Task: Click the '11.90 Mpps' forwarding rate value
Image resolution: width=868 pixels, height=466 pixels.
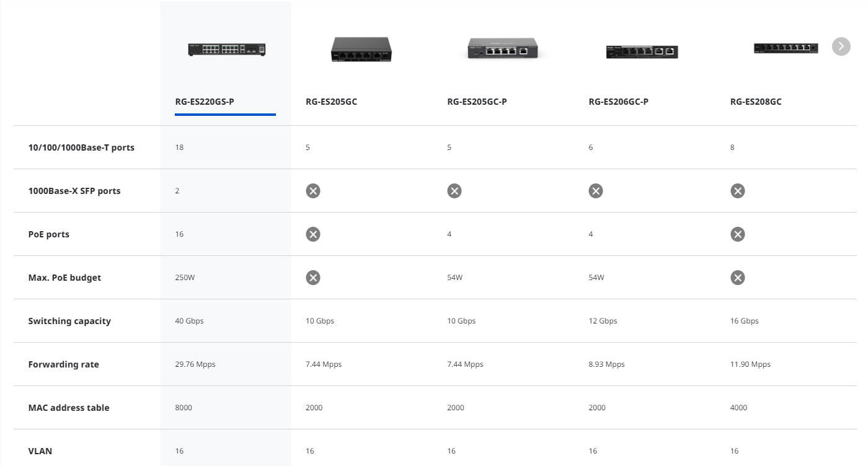Action: click(x=750, y=364)
